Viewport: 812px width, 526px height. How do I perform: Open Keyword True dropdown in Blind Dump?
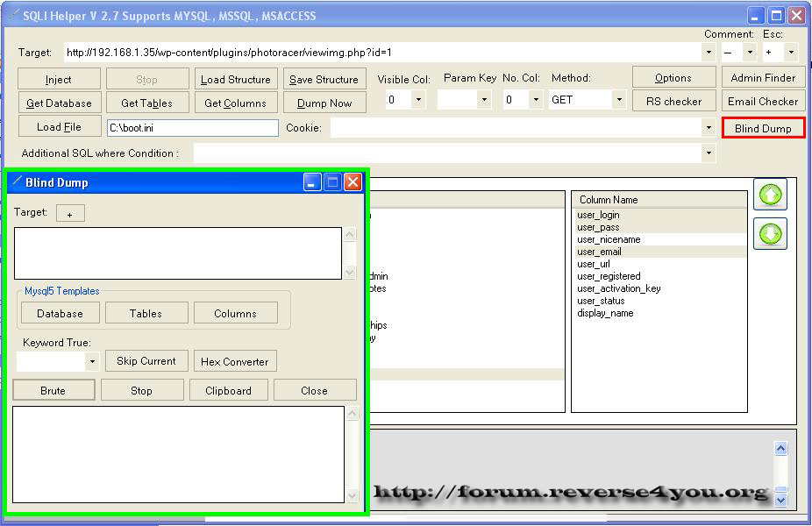(92, 361)
